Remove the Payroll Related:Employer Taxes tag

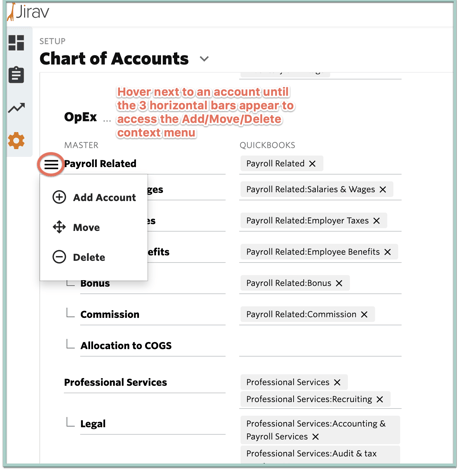(376, 221)
